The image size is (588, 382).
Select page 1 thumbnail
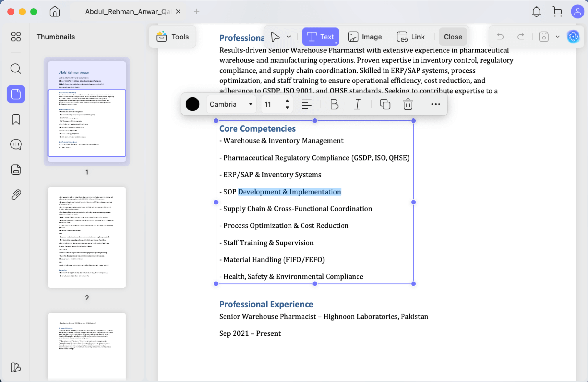(x=87, y=111)
